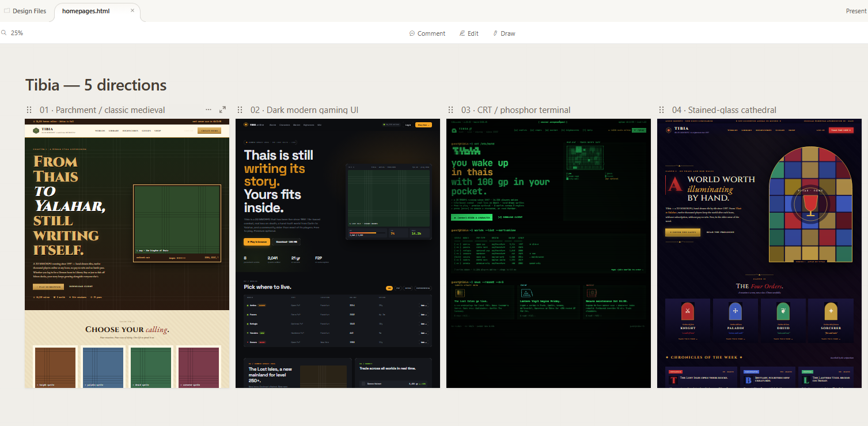
Task: Click the 25% zoom level
Action: pos(17,33)
